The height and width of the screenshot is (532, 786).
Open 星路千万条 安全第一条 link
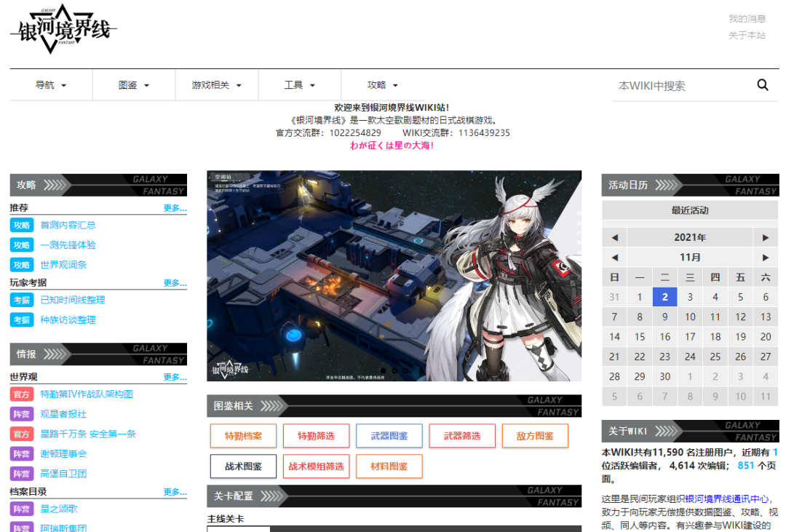88,434
